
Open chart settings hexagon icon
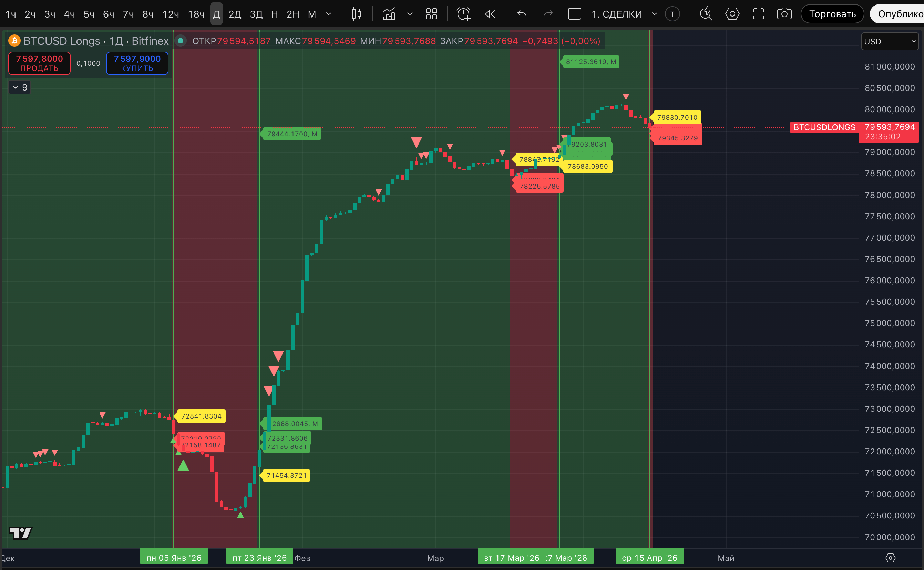point(732,14)
